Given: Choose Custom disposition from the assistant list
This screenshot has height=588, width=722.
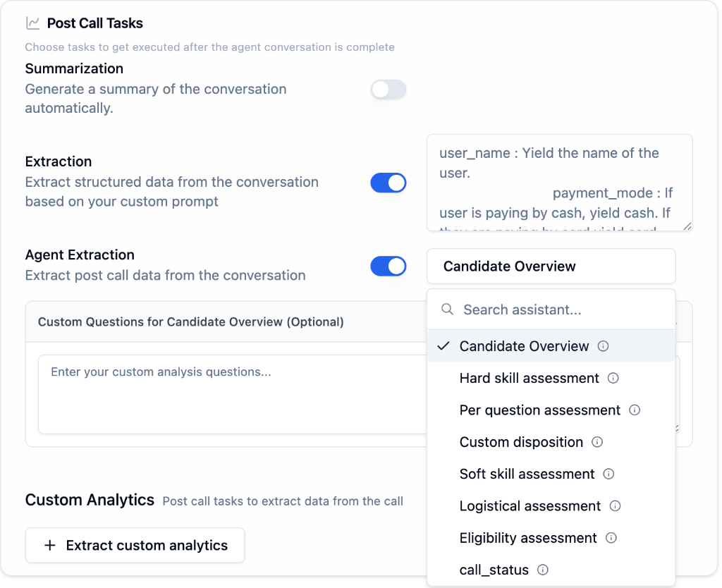Looking at the screenshot, I should [521, 442].
